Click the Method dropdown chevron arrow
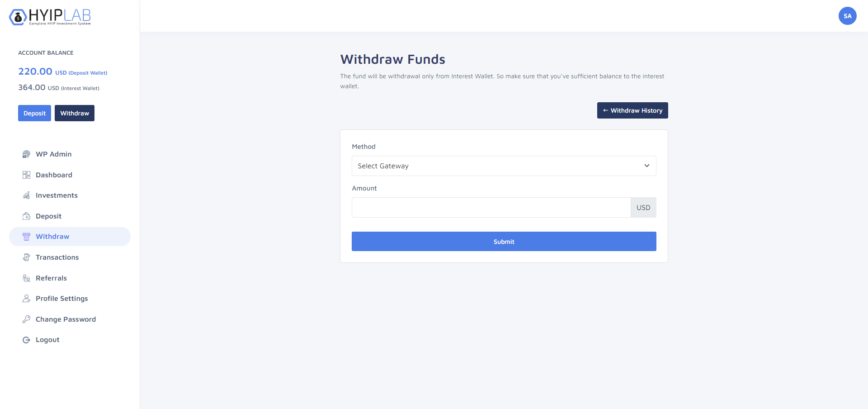Image resolution: width=868 pixels, height=409 pixels. [x=646, y=166]
